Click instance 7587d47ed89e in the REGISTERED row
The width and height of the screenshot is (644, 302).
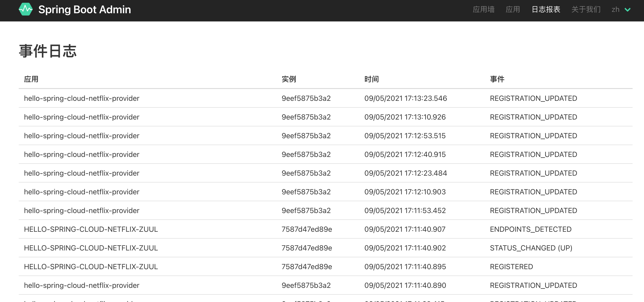(307, 267)
